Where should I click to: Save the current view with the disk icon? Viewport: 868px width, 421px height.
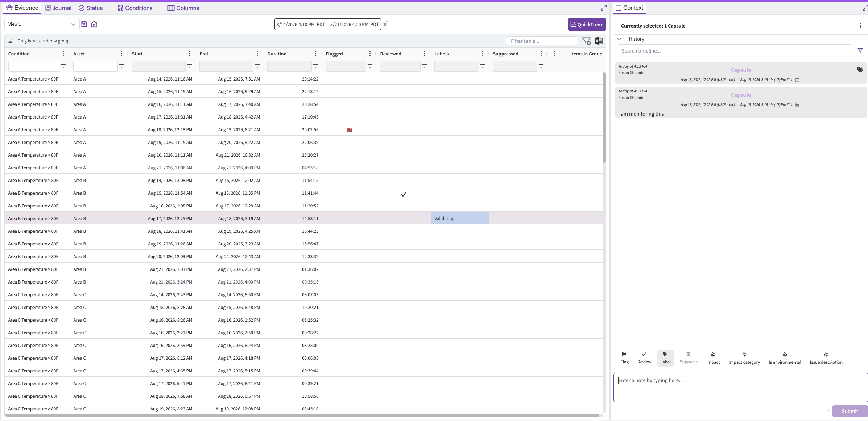coord(84,24)
